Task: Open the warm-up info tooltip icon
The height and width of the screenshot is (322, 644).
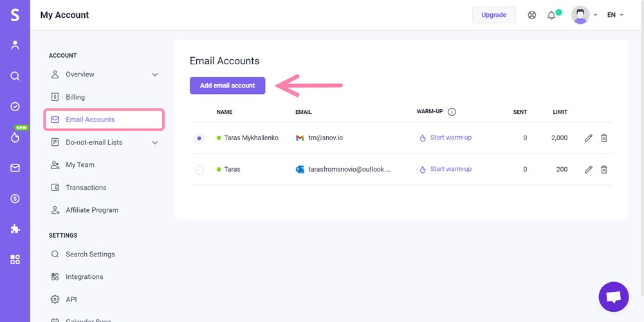Action: coord(452,112)
